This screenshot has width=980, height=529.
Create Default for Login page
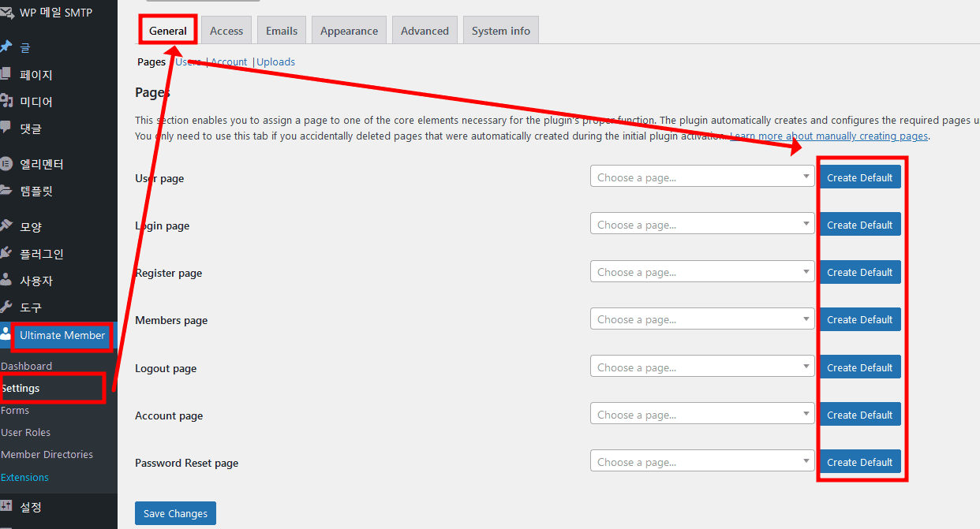860,225
